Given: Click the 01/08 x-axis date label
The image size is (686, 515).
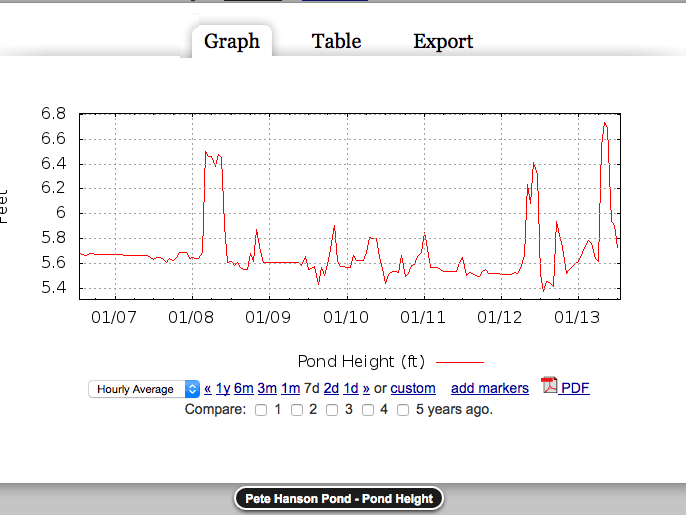Looking at the screenshot, I should tap(191, 318).
